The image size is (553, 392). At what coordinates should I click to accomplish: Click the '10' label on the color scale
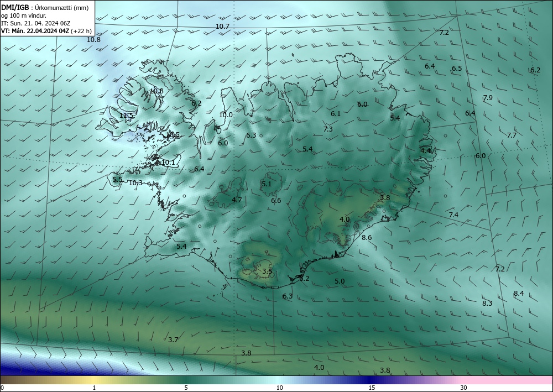coord(280,388)
